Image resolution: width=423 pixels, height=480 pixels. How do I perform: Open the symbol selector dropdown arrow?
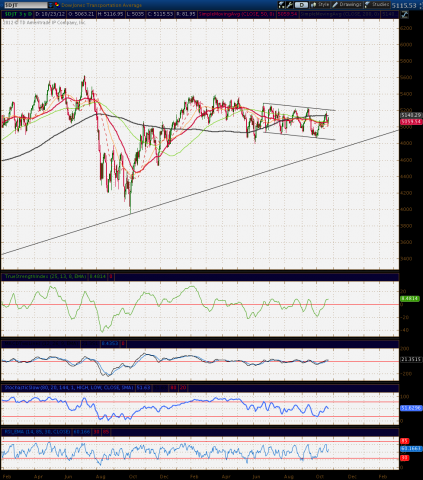tap(50, 5)
